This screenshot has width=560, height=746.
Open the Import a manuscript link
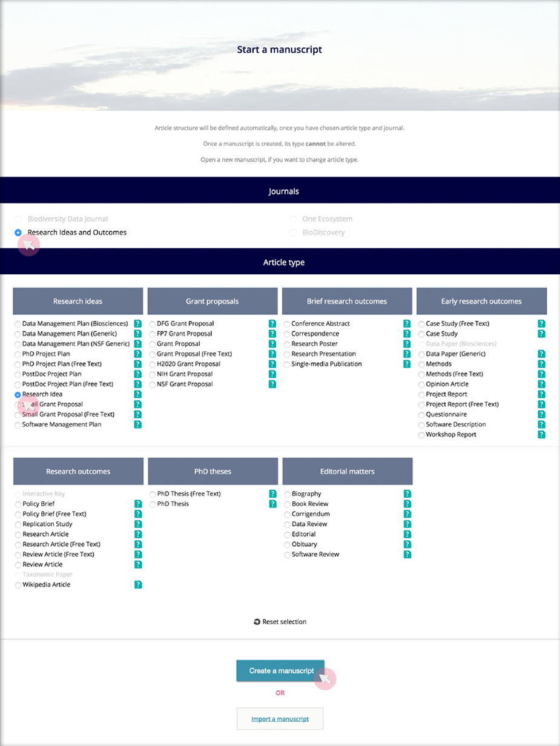coord(280,719)
